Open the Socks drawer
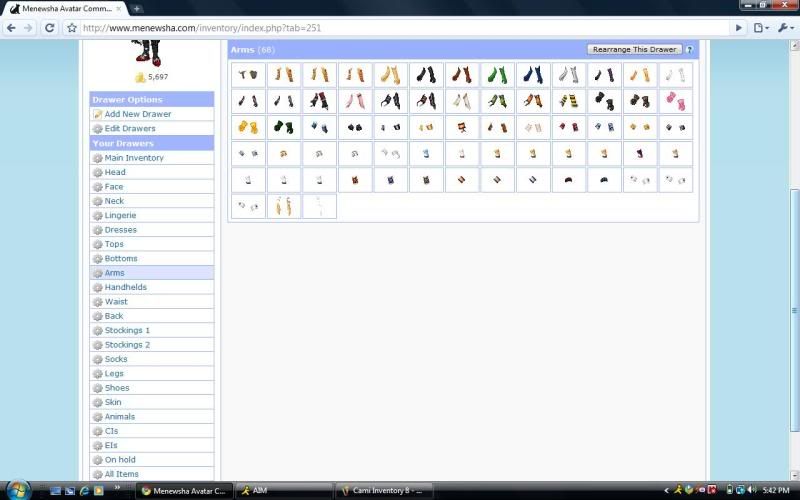Viewport: 800px width, 500px height. click(x=116, y=359)
